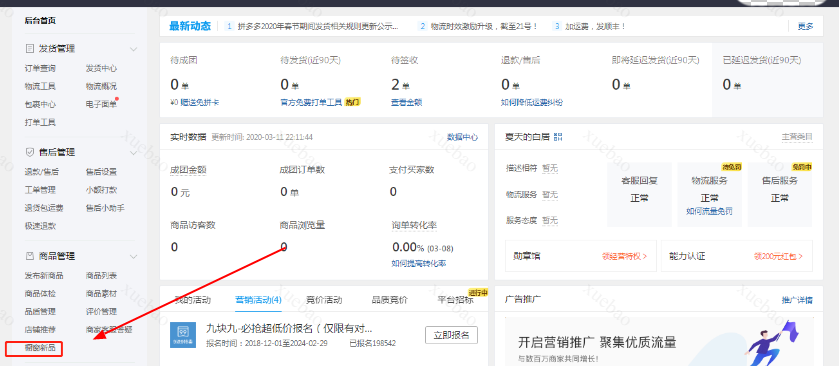Click the 立即报名 button

pos(452,335)
